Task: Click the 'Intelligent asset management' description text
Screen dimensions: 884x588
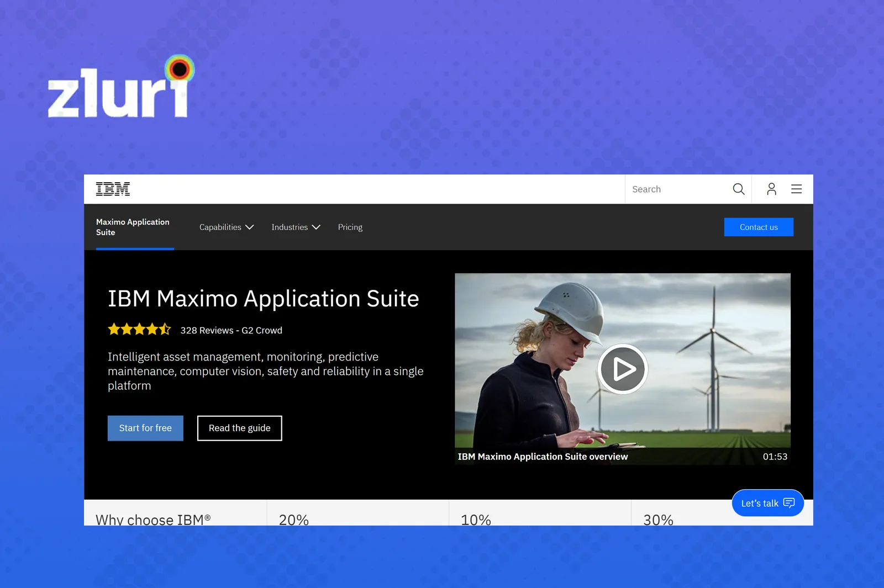Action: pyautogui.click(x=266, y=371)
